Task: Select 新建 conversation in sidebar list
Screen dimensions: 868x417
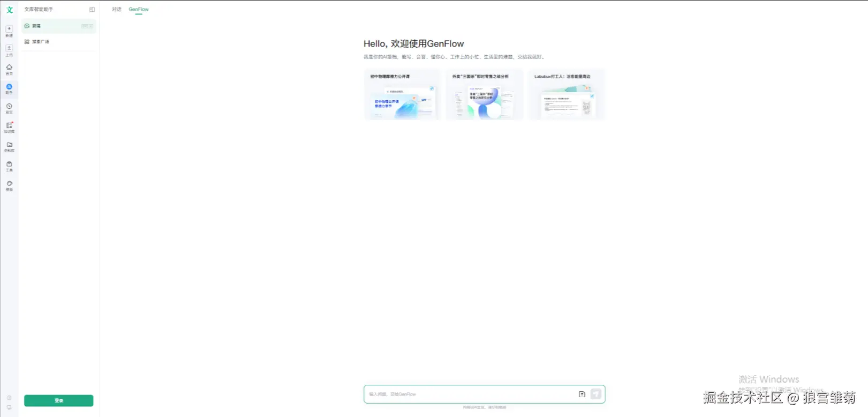Action: (x=59, y=26)
